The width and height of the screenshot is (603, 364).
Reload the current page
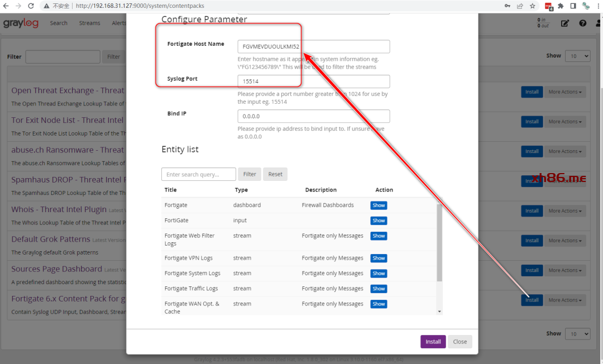click(31, 6)
